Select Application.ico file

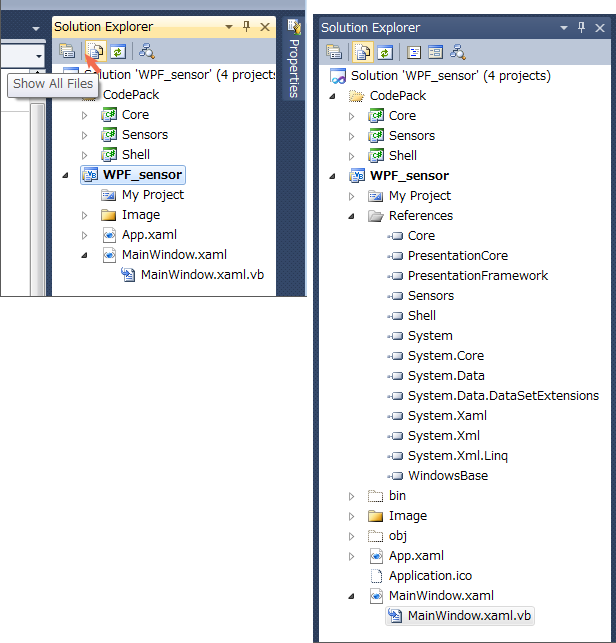pos(430,576)
